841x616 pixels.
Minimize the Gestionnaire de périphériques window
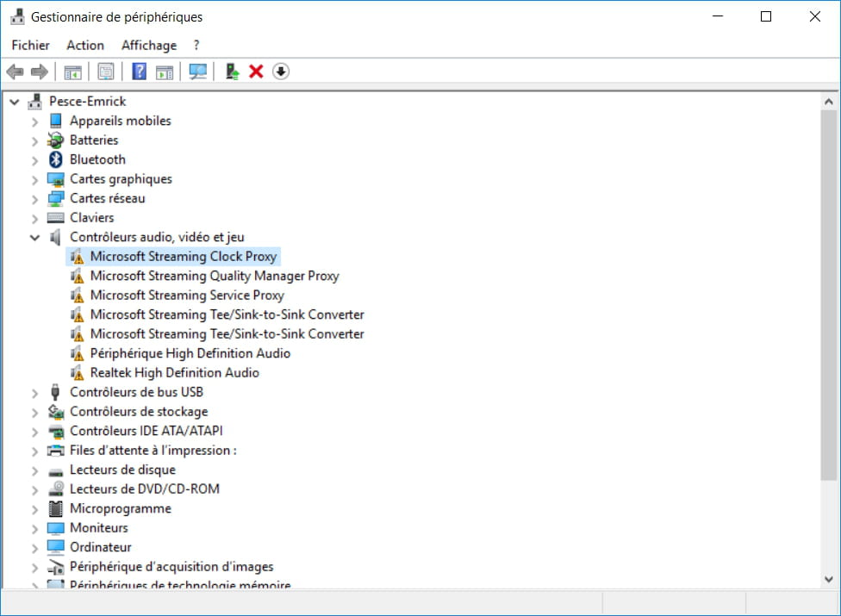click(718, 16)
